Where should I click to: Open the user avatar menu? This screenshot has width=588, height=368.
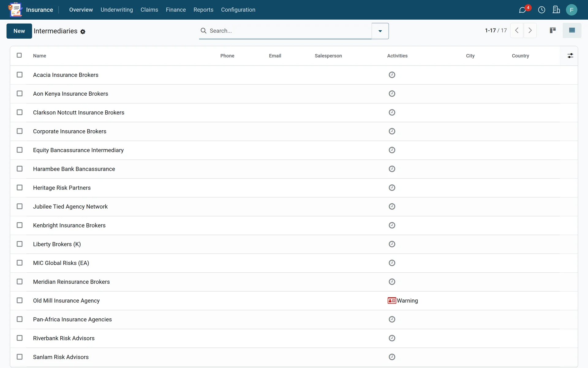click(571, 10)
